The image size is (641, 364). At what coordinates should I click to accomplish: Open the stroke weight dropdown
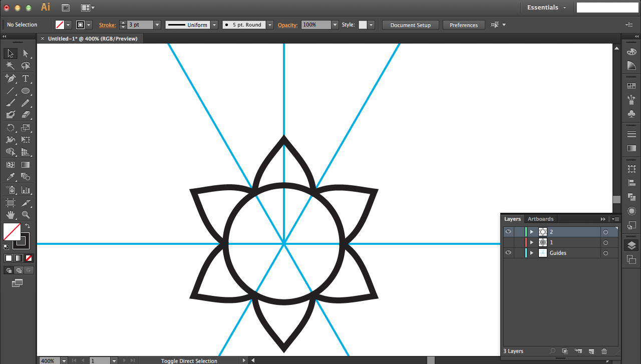coord(157,25)
